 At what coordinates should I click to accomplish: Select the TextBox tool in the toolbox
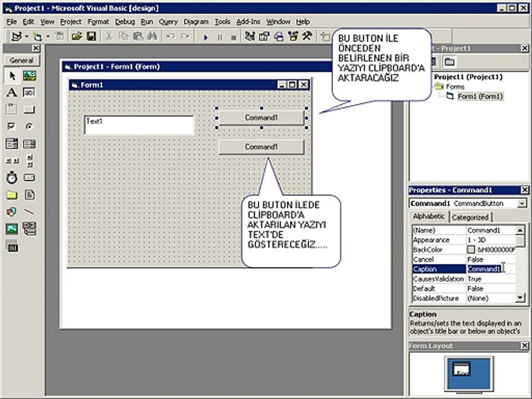click(29, 93)
